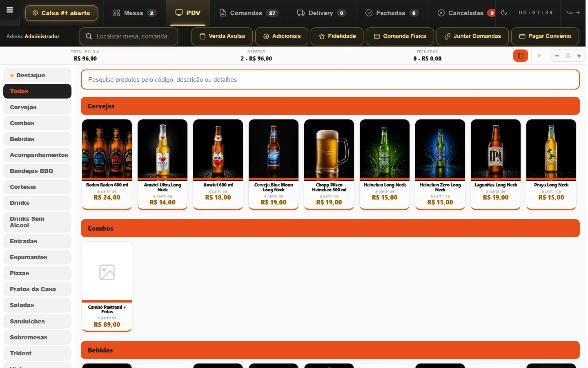Filter by Combos in the sidebar
The height and width of the screenshot is (368, 588).
(37, 123)
